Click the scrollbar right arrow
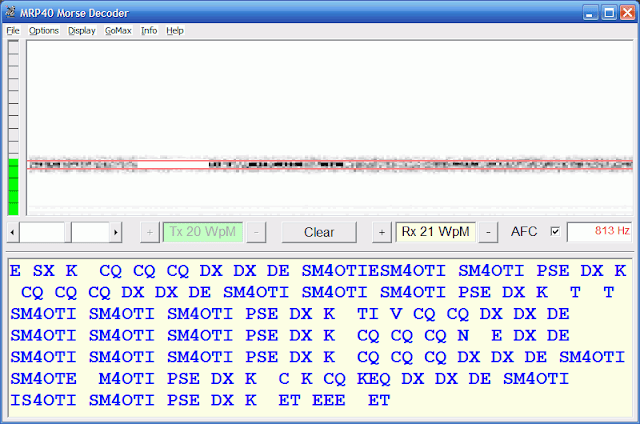This screenshot has width=640, height=424. click(116, 232)
